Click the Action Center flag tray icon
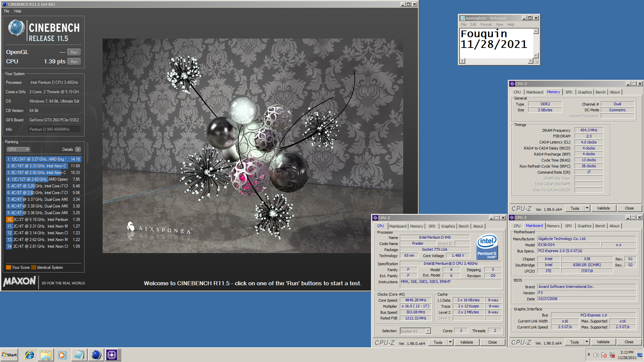The width and height of the screenshot is (644, 362). 604,355
